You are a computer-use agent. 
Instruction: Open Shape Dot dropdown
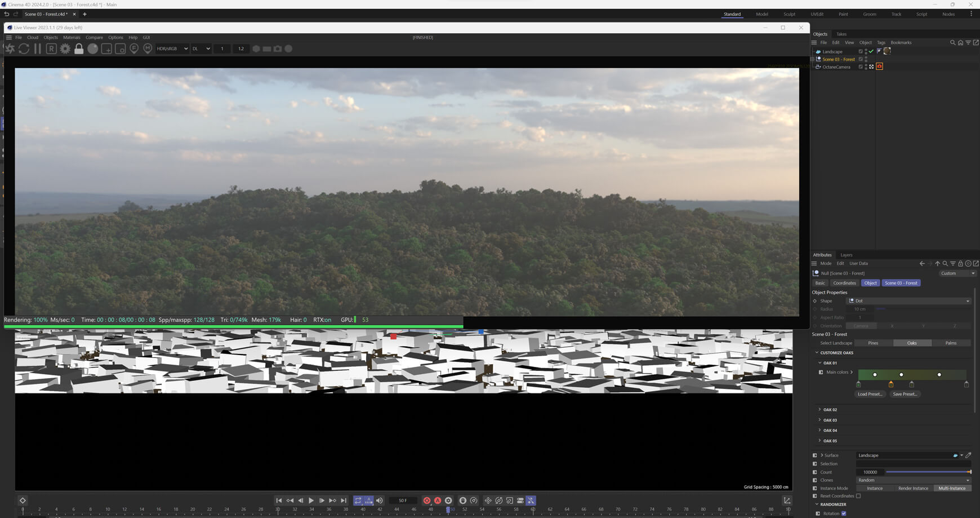[909, 301]
